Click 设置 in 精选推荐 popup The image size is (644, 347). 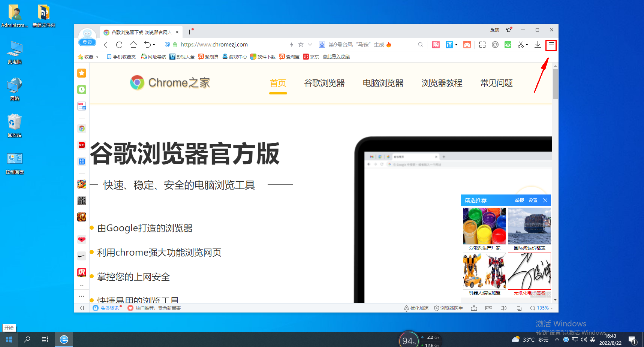click(533, 200)
